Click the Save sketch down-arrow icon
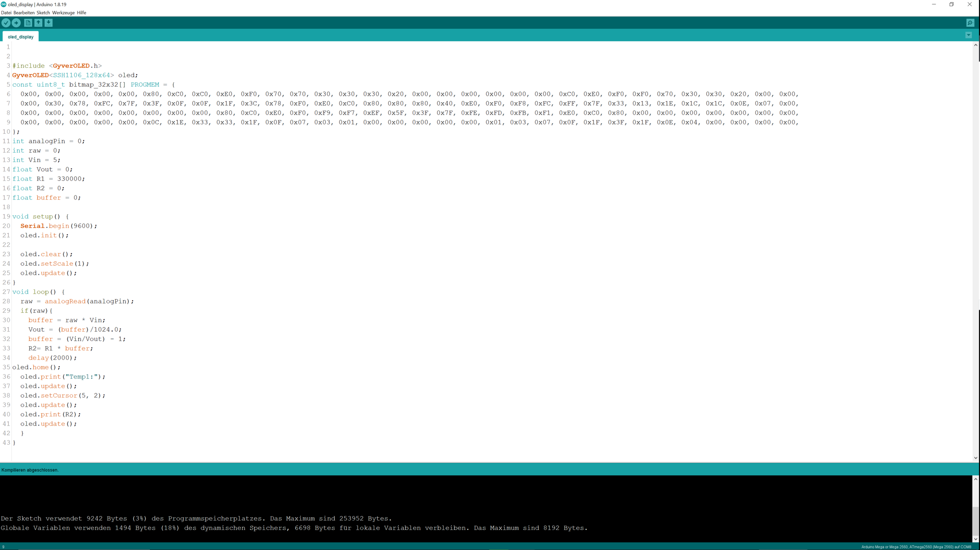980x550 pixels. click(49, 23)
